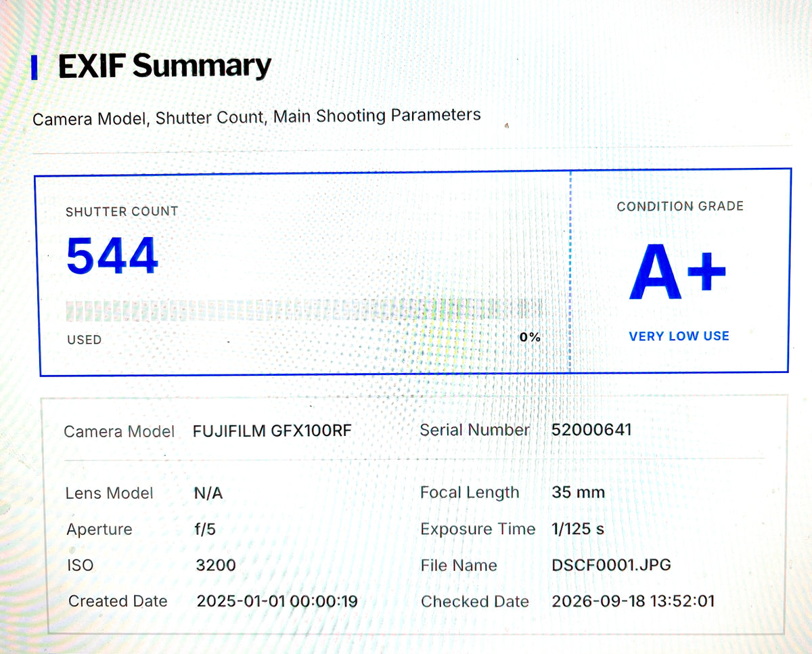Viewport: 812px width, 654px height.
Task: Select the 35 mm focal length value
Action: pyautogui.click(x=579, y=492)
